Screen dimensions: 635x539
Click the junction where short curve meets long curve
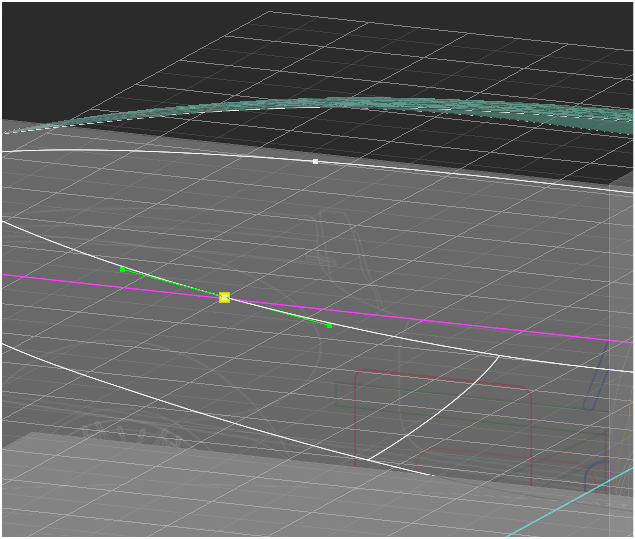click(498, 355)
